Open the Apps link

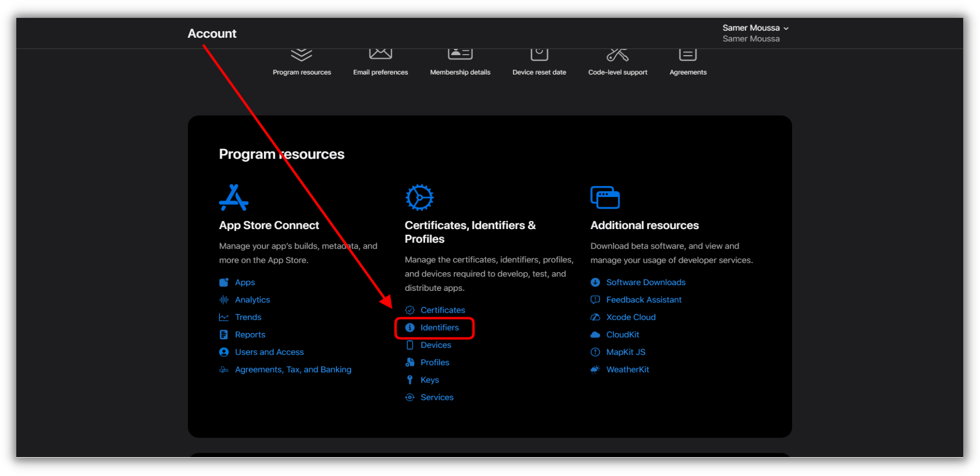coord(245,283)
